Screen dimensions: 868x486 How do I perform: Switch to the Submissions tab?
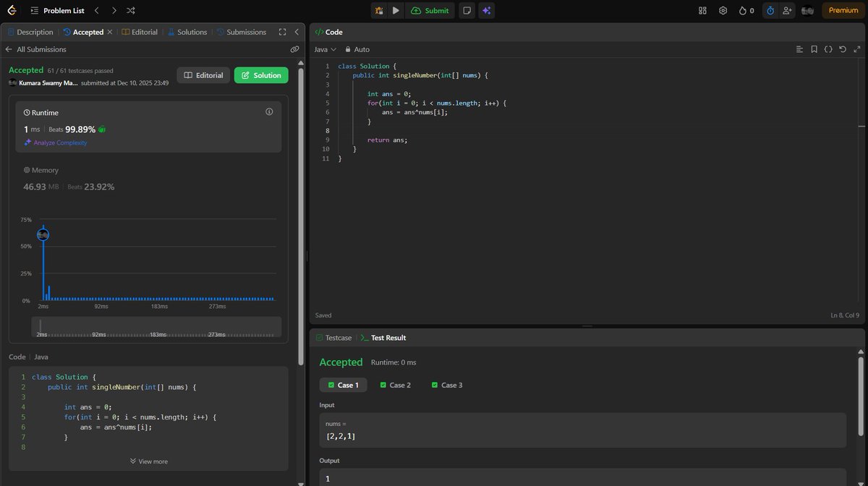coord(241,32)
